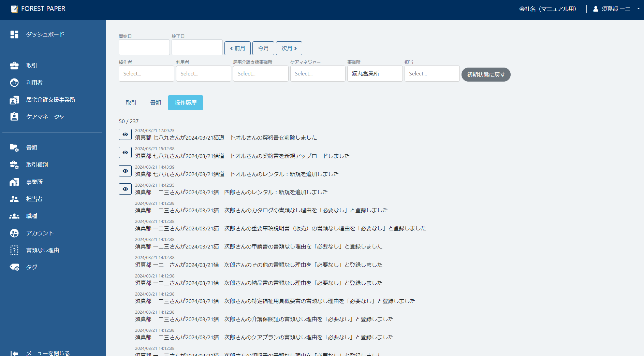Advance to next month with the 次月 stepper

pos(289,48)
